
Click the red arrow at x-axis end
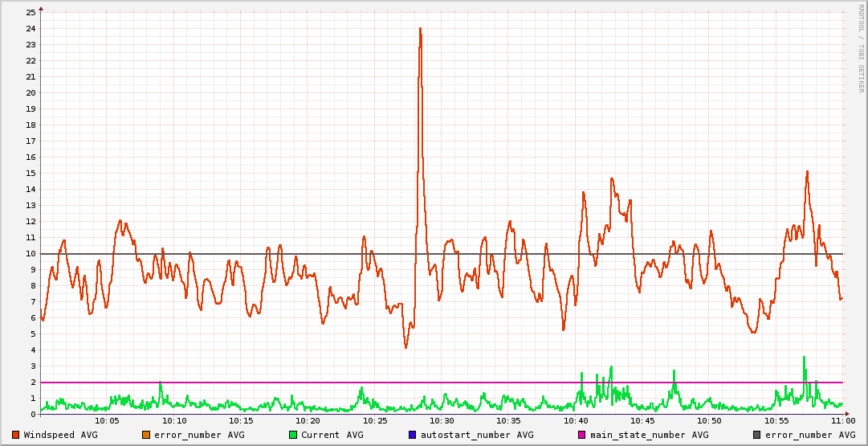point(846,414)
